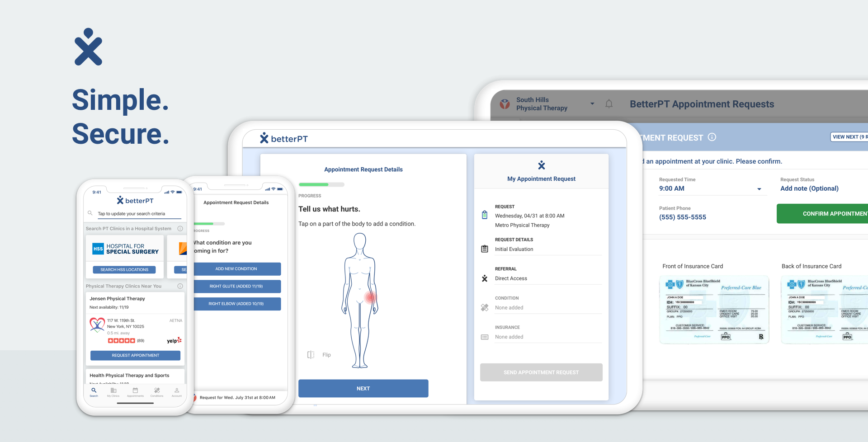Image resolution: width=868 pixels, height=442 pixels.
Task: Click info icon beside Clinics Near You
Action: click(x=180, y=286)
